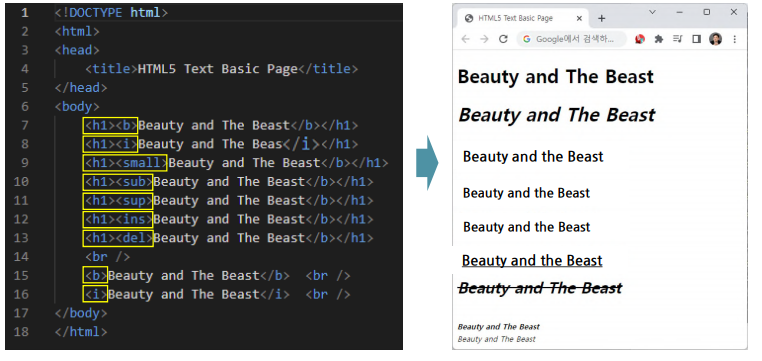Click line number 11 in the gutter
762x361 pixels.
pos(21,201)
